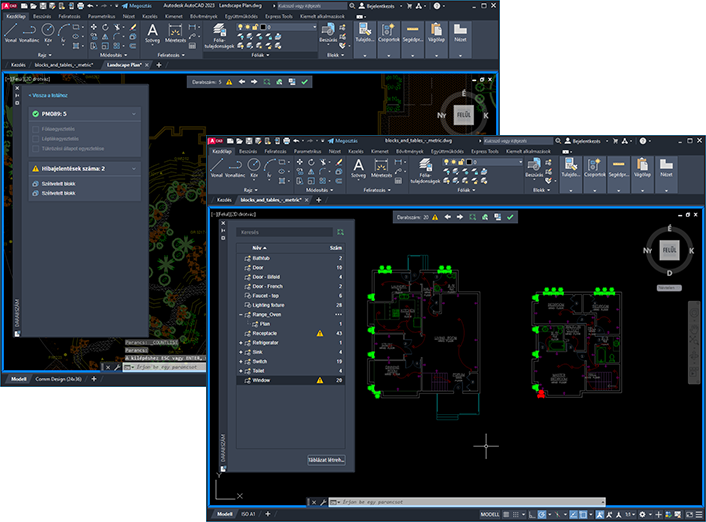Expand the Rajz panel dropdown in the front window's ribbon

tap(251, 190)
